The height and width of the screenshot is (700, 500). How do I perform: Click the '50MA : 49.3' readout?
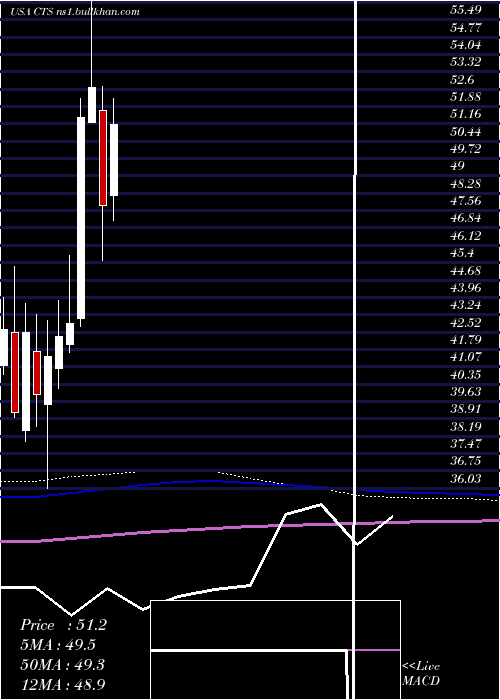click(62, 664)
